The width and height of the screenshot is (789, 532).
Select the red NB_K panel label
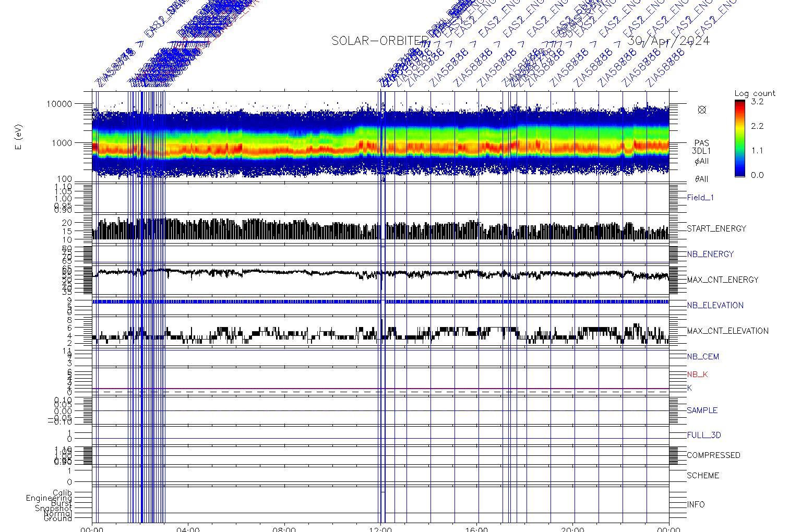(697, 374)
